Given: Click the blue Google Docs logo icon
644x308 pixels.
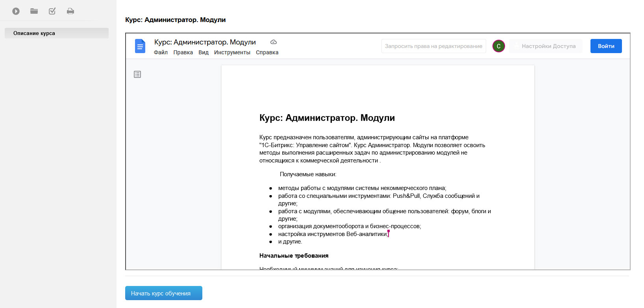Looking at the screenshot, I should pyautogui.click(x=140, y=46).
